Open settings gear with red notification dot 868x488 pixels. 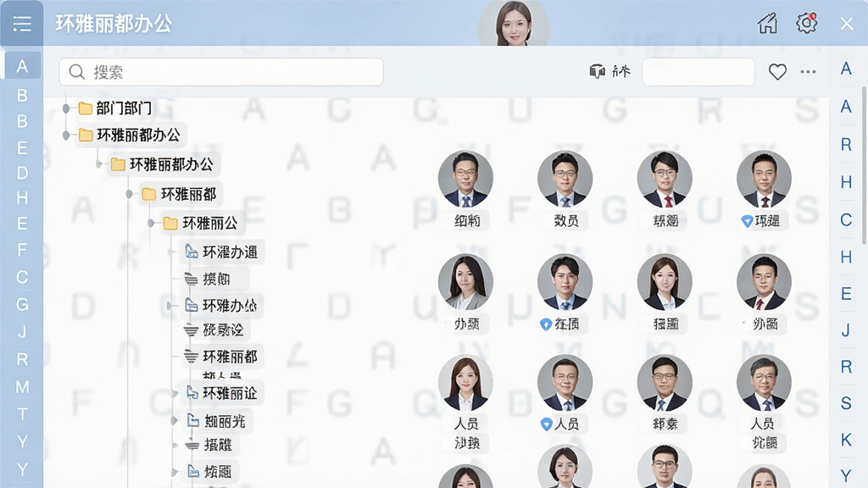(807, 23)
